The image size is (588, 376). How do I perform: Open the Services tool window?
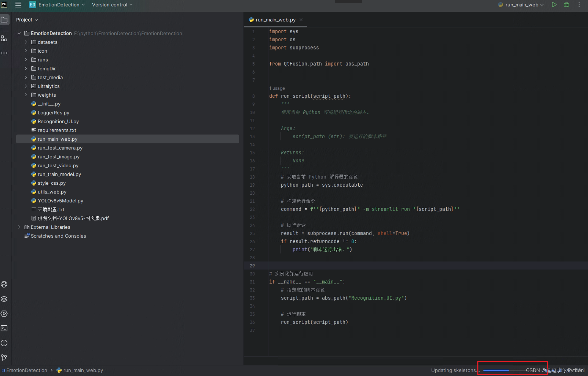[x=4, y=314]
